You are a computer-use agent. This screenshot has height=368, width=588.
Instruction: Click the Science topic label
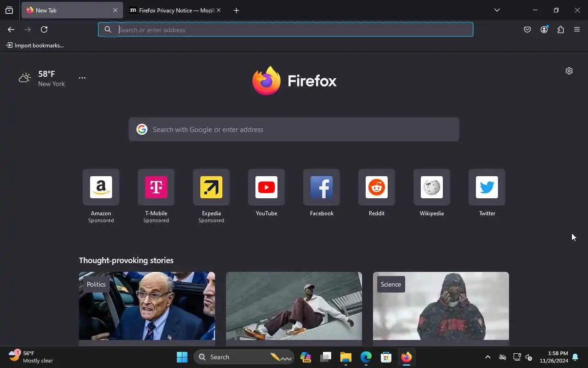[x=391, y=284]
